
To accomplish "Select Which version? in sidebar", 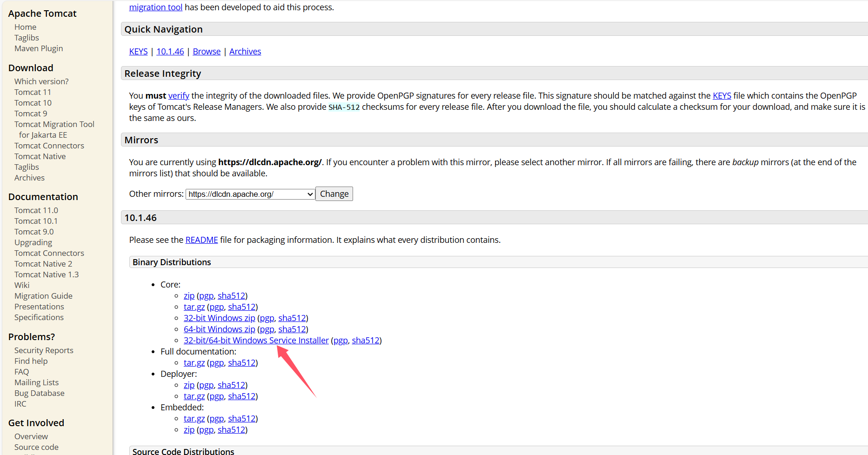I will click(x=41, y=81).
